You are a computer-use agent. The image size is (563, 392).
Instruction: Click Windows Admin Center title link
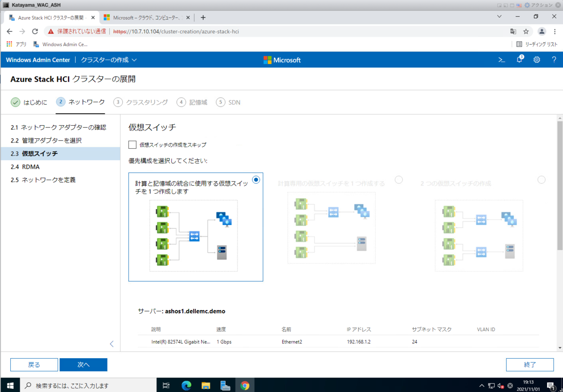point(38,60)
